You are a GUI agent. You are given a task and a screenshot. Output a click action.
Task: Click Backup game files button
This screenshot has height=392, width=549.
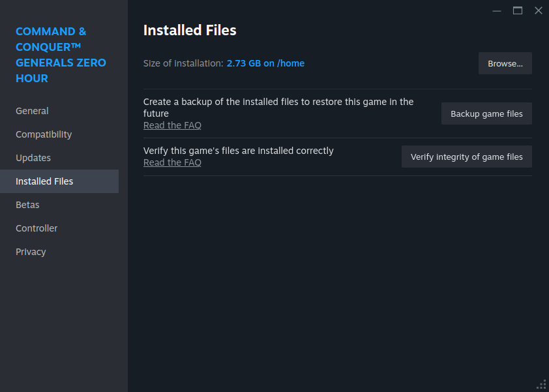[x=486, y=113]
